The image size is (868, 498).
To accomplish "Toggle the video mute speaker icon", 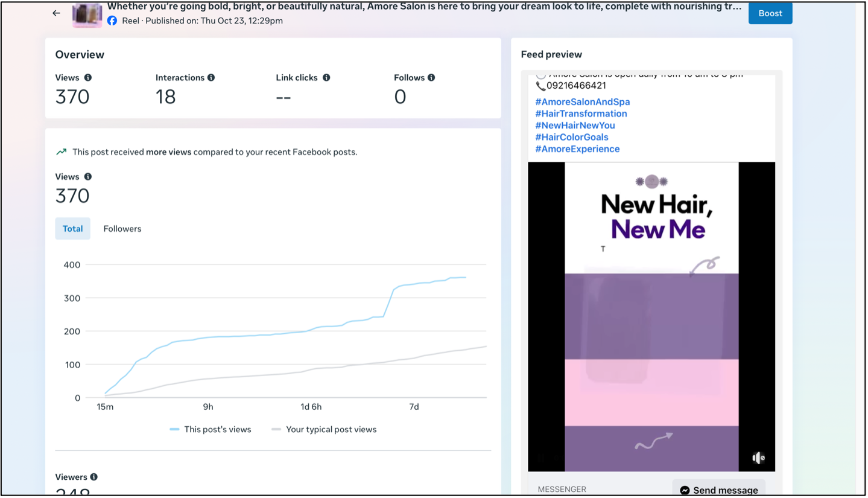I will pos(758,458).
